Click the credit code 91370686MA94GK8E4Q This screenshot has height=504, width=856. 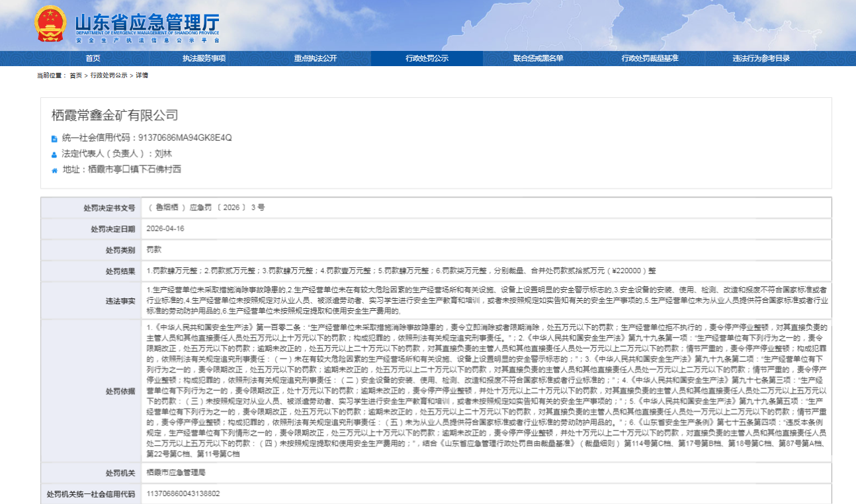(x=185, y=138)
